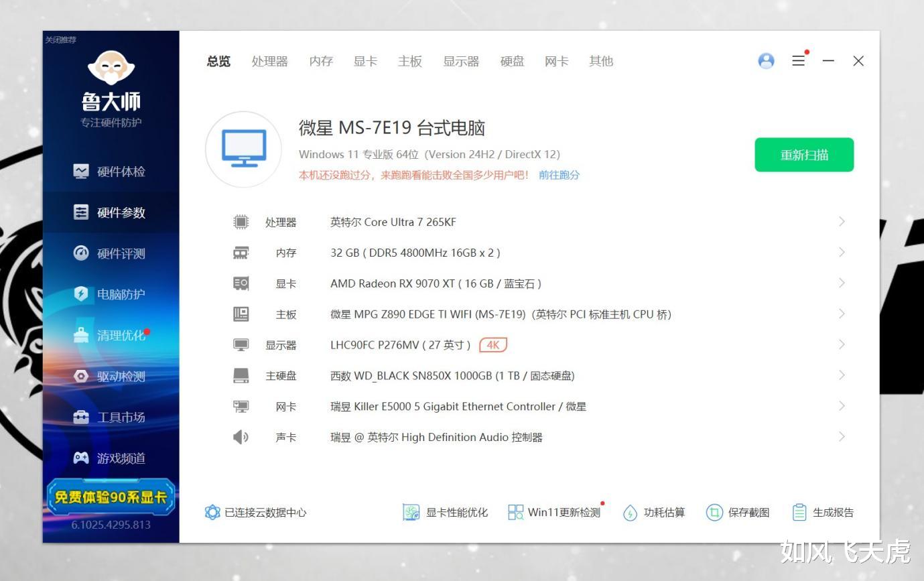Switch to the 主板 tab
This screenshot has height=581, width=924.
point(409,61)
